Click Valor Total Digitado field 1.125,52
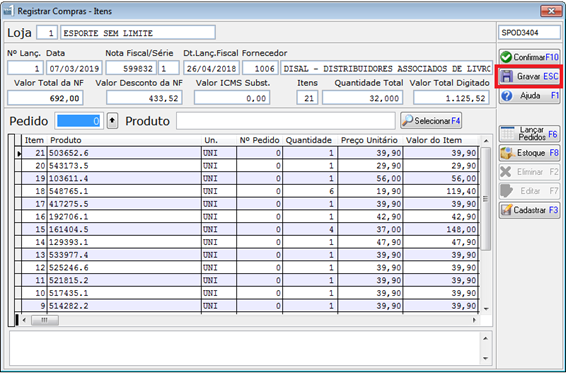 452,98
